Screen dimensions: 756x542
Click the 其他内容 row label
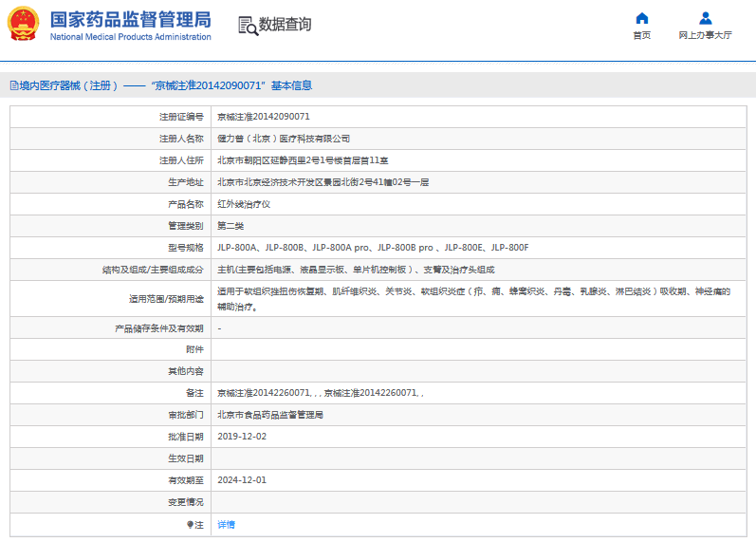186,371
